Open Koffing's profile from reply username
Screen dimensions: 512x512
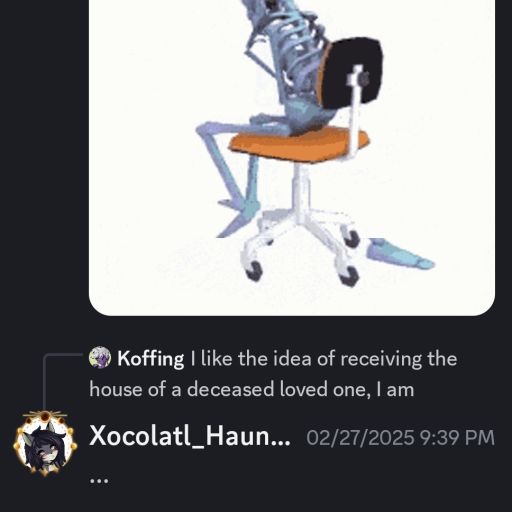click(x=150, y=359)
